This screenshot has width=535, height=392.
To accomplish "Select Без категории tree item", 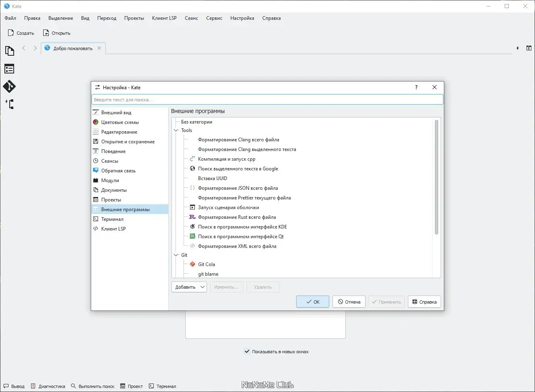I will (196, 122).
